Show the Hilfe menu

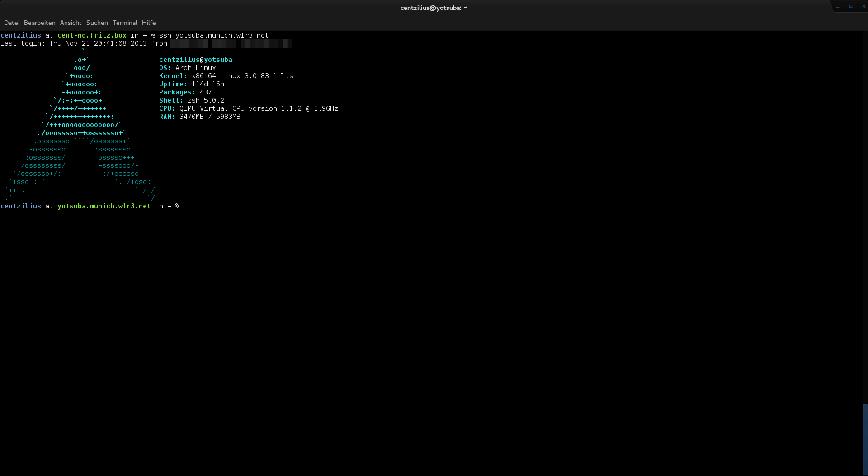point(149,23)
